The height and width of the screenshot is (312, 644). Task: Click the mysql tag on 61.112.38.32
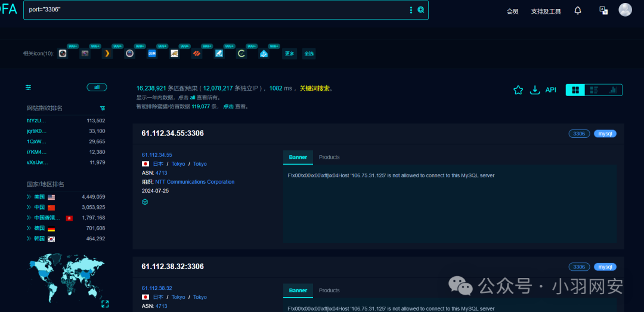coord(605,267)
